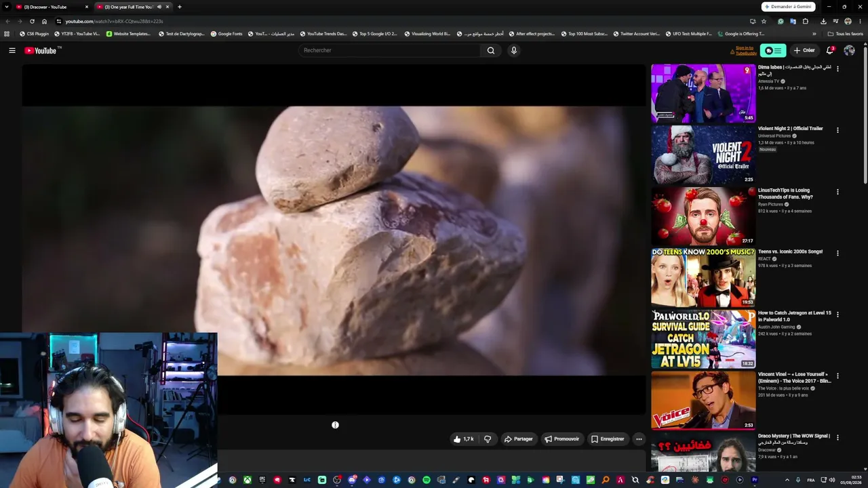Open options for LinusTechTips video
868x488 pixels.
click(837, 192)
